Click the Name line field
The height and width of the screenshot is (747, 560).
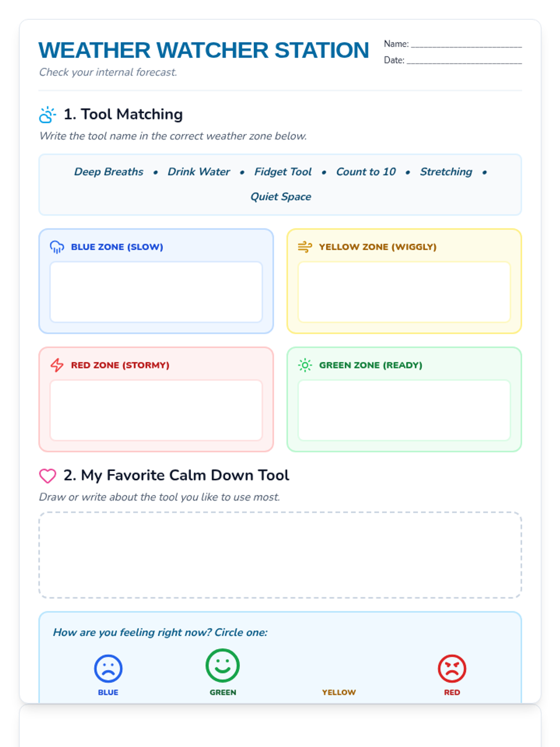tap(466, 44)
